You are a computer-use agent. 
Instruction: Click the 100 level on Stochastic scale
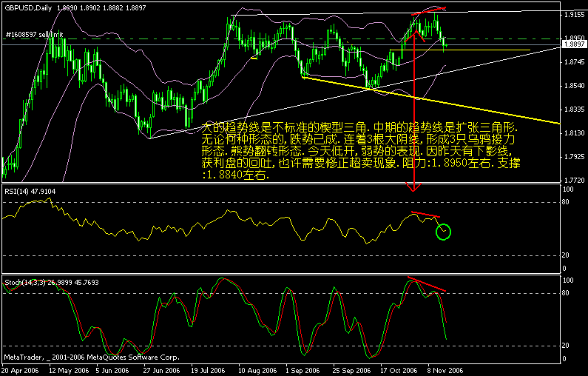point(569,281)
